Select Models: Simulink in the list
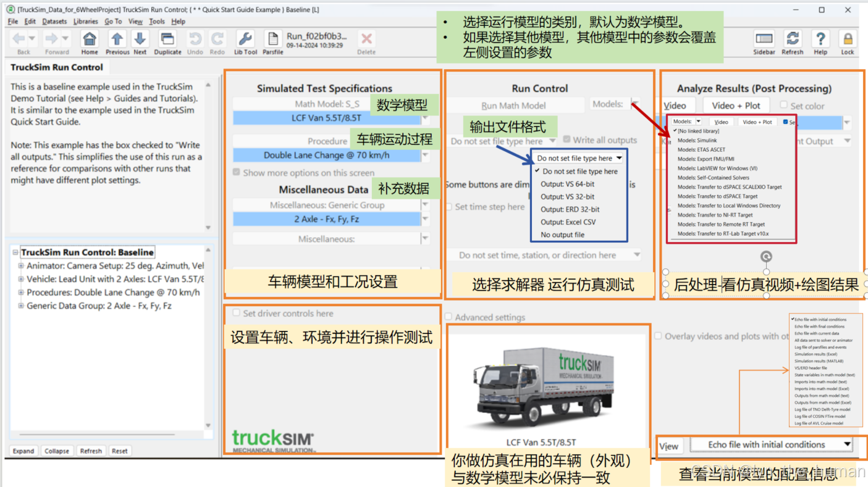Image resolution: width=868 pixels, height=487 pixels. click(697, 140)
